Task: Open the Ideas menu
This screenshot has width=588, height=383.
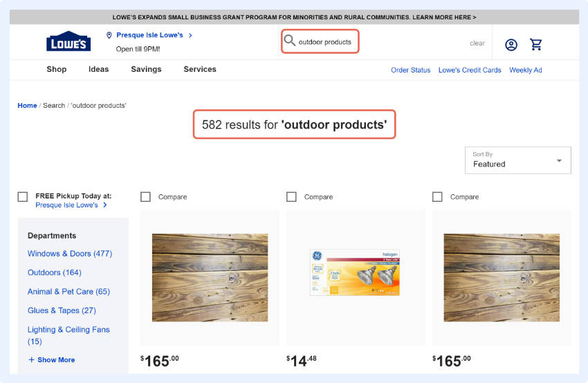Action: [99, 69]
